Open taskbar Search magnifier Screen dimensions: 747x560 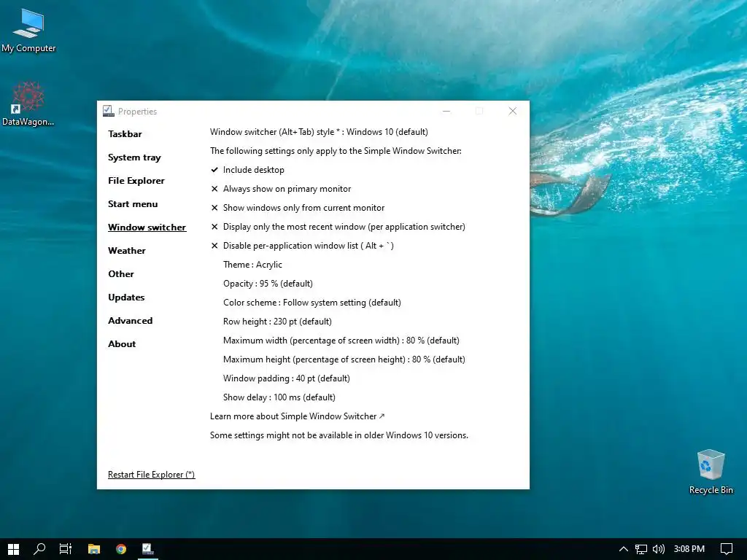click(x=39, y=549)
